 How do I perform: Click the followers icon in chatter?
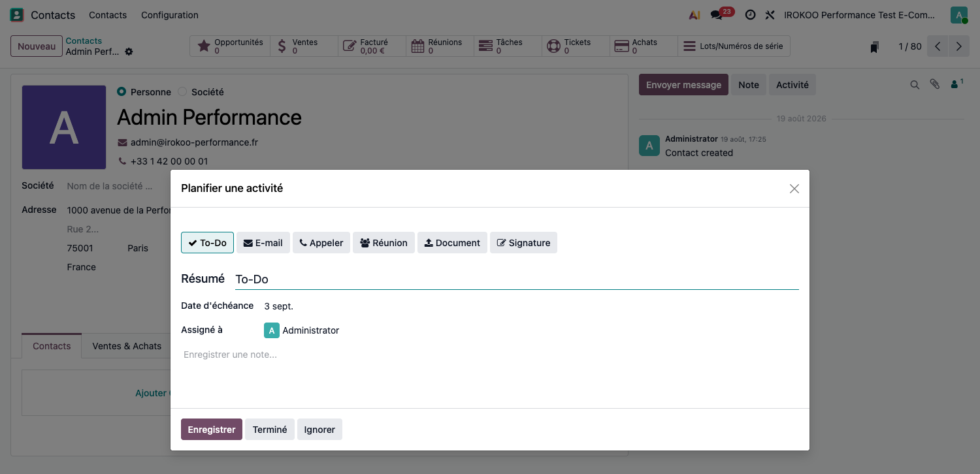click(x=956, y=84)
